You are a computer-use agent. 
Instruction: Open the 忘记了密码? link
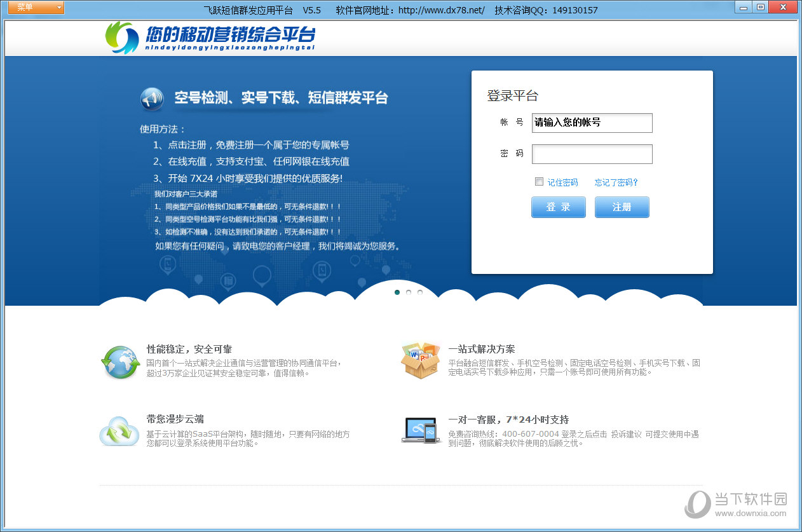[x=616, y=182]
